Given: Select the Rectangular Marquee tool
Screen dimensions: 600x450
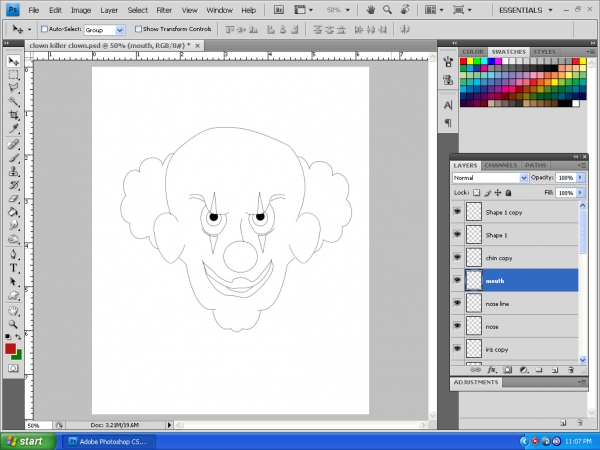Looking at the screenshot, I should (13, 75).
